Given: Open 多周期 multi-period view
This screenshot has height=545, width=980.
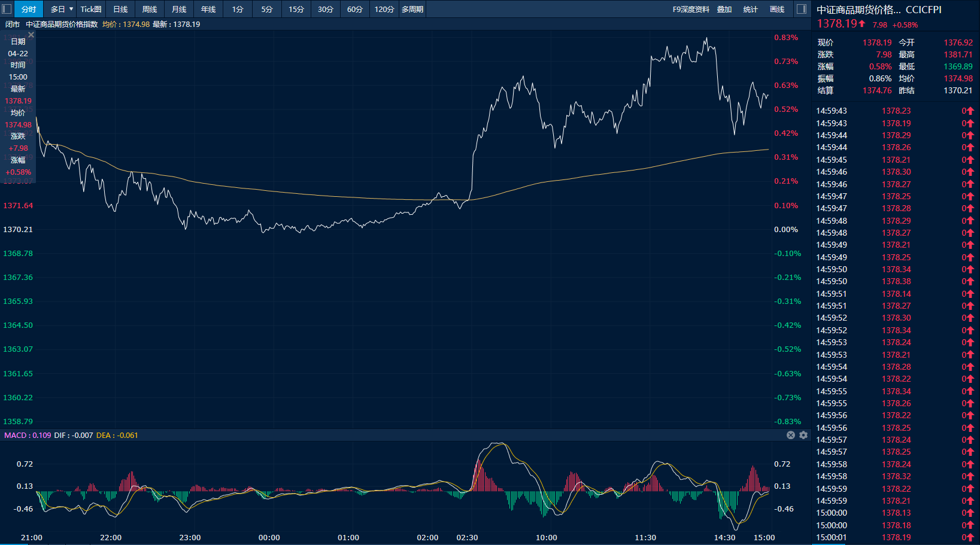Looking at the screenshot, I should [412, 9].
